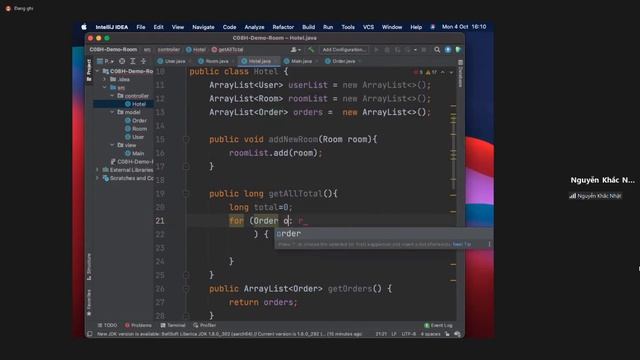Open the Project side tool window tab

pyautogui.click(x=89, y=70)
